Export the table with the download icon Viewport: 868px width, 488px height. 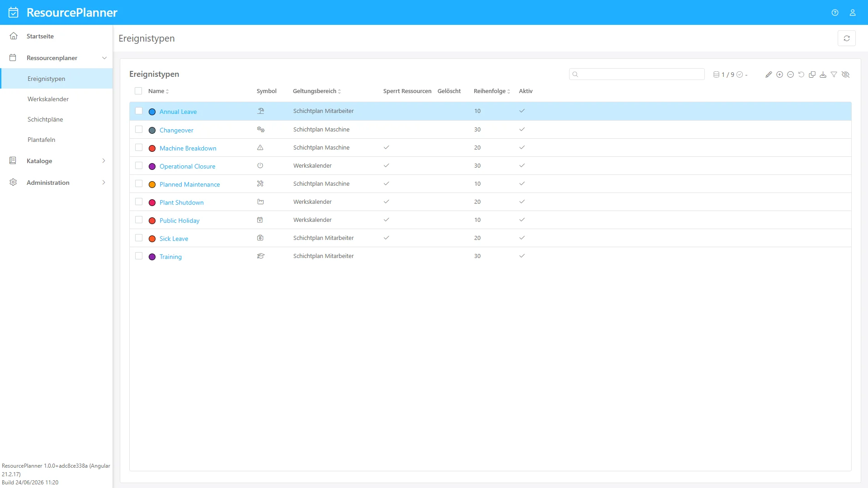823,75
